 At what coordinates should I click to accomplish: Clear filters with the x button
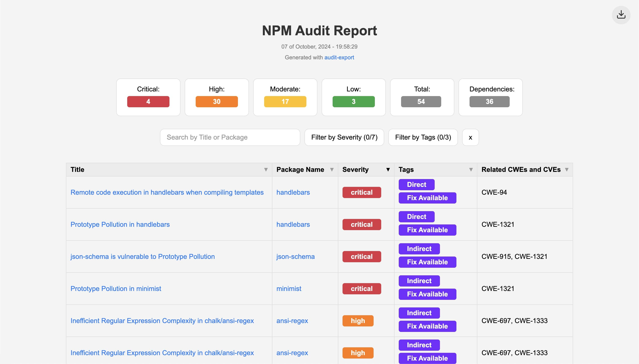[x=470, y=137]
